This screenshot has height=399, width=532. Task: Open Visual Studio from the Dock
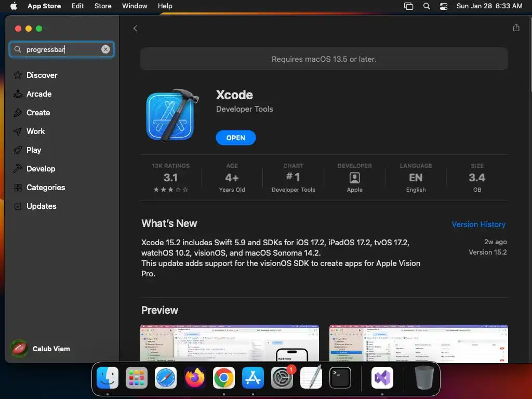(382, 378)
